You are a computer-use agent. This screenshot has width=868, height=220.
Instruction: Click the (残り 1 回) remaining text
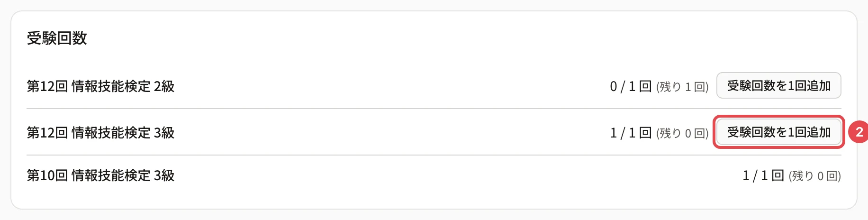pos(682,87)
